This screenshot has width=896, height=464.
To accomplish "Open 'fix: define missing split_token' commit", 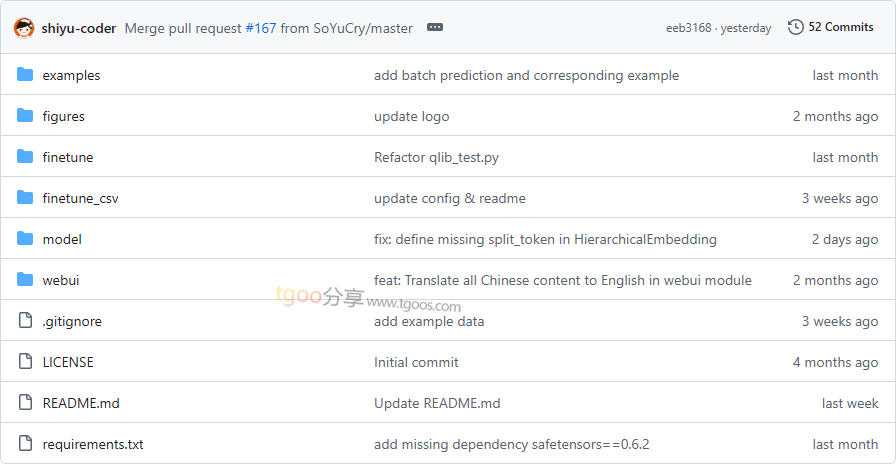I will 545,239.
